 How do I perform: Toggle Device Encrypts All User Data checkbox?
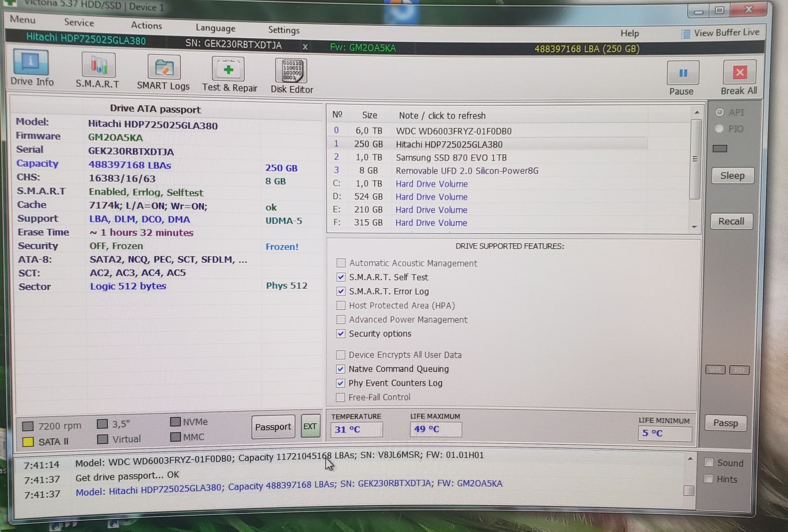341,355
